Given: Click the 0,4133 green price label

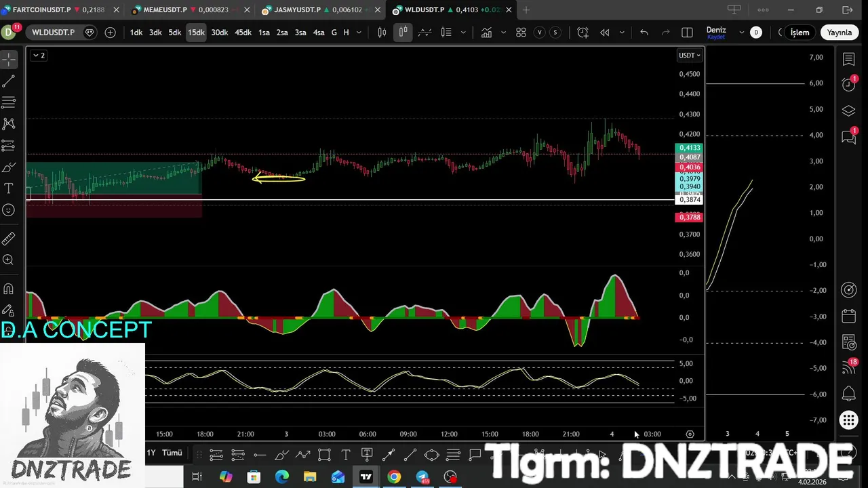Looking at the screenshot, I should [690, 148].
